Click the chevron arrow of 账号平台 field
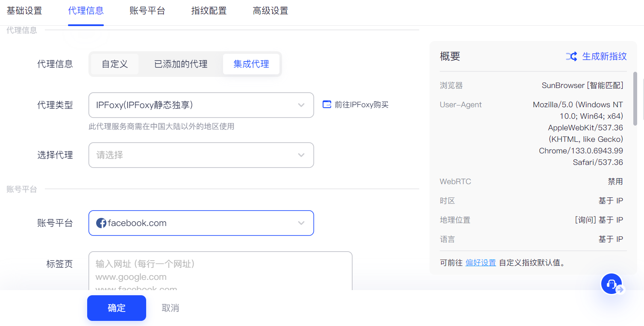 301,223
